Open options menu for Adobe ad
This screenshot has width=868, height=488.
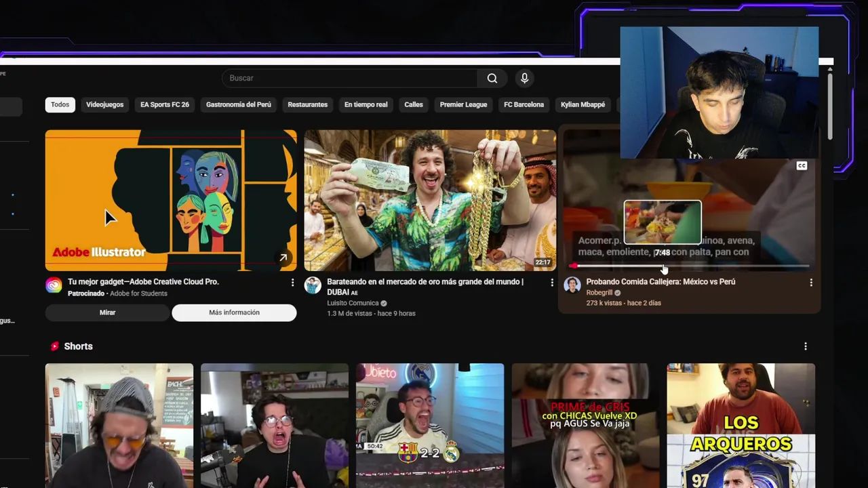(293, 282)
